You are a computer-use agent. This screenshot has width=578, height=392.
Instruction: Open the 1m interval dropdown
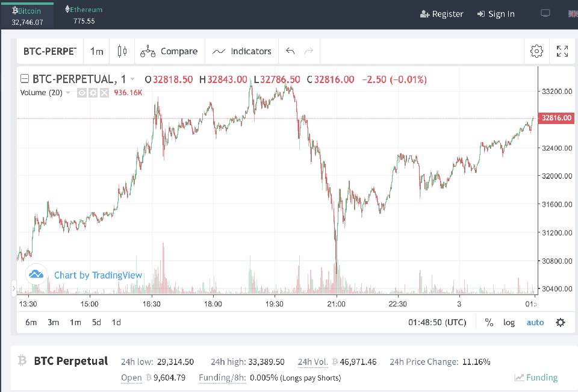click(x=96, y=51)
